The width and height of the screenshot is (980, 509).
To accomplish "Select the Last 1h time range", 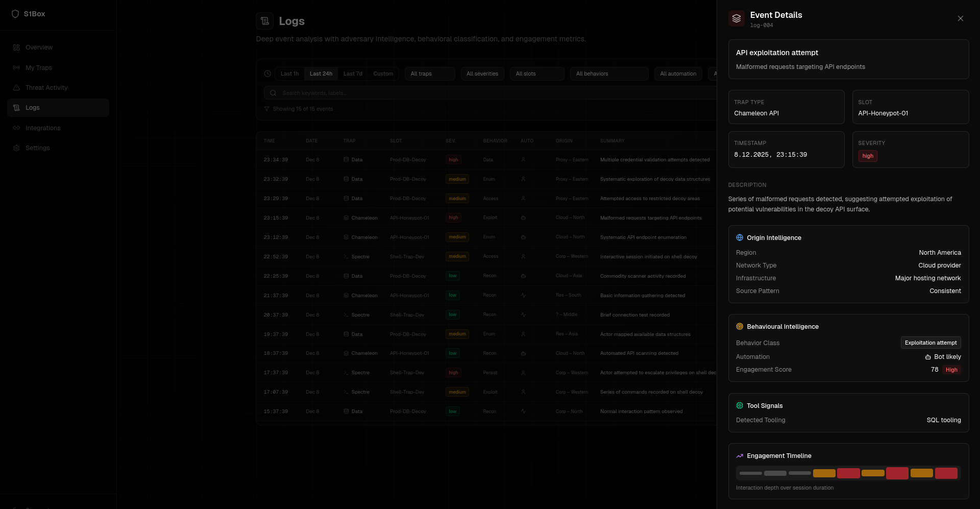I will point(289,74).
